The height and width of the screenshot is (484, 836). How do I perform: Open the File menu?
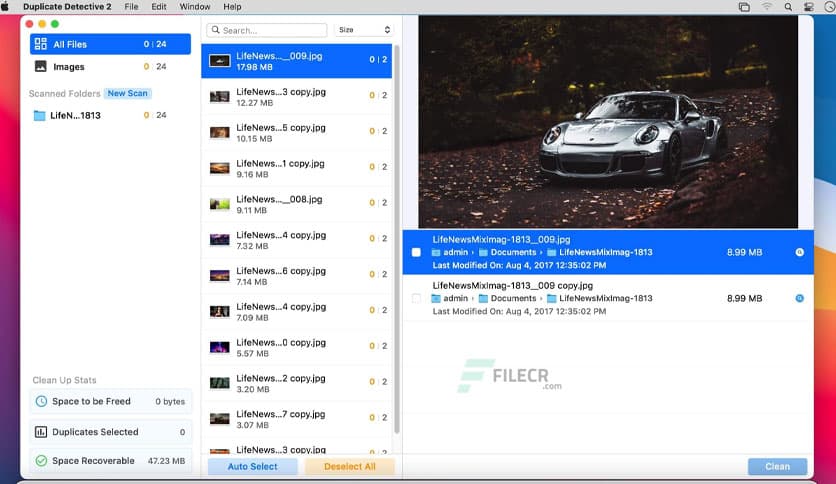tap(131, 6)
